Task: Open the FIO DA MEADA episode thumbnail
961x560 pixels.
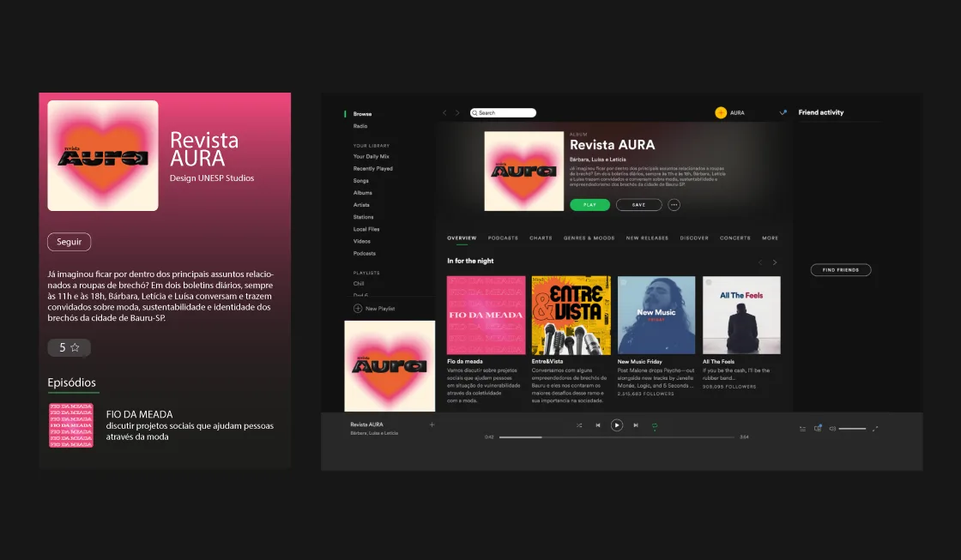Action: (x=71, y=425)
